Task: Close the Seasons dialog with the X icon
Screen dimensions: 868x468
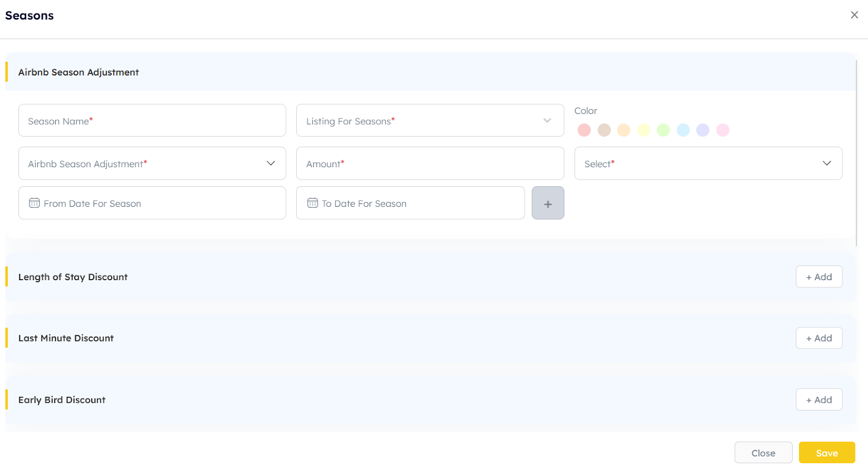Action: 854,15
